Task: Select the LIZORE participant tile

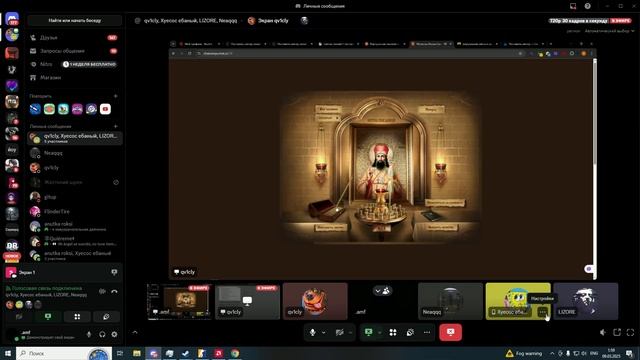Action: tap(586, 301)
